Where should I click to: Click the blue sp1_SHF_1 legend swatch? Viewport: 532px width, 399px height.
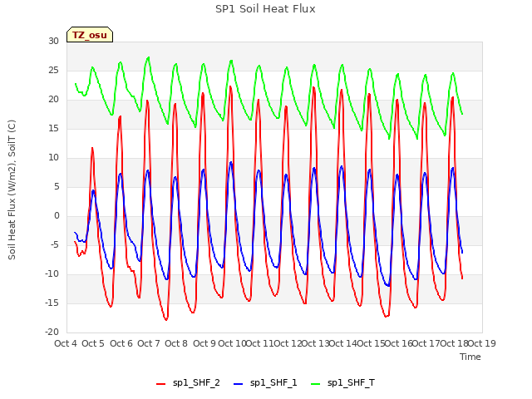(239, 384)
